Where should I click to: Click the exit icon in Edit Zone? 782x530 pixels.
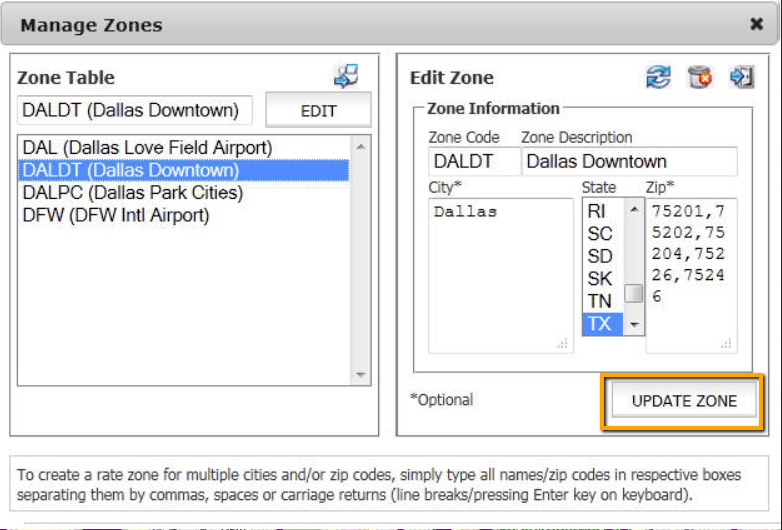741,77
